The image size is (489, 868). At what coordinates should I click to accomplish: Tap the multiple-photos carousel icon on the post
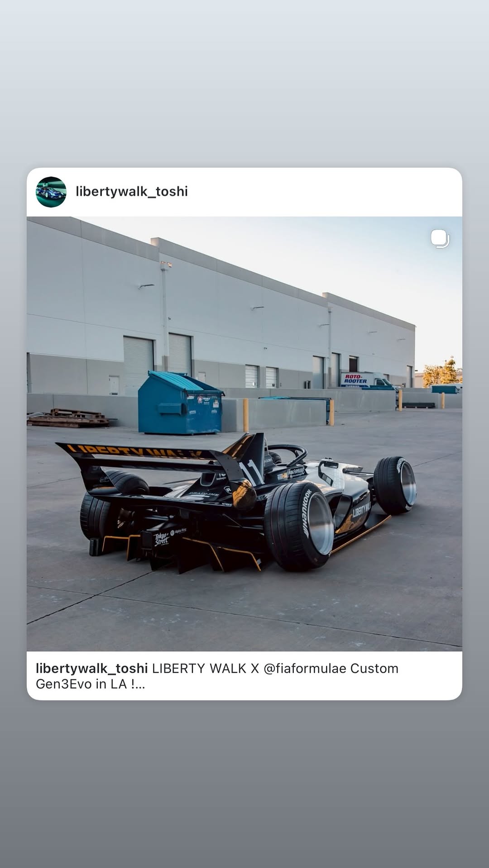click(x=440, y=239)
